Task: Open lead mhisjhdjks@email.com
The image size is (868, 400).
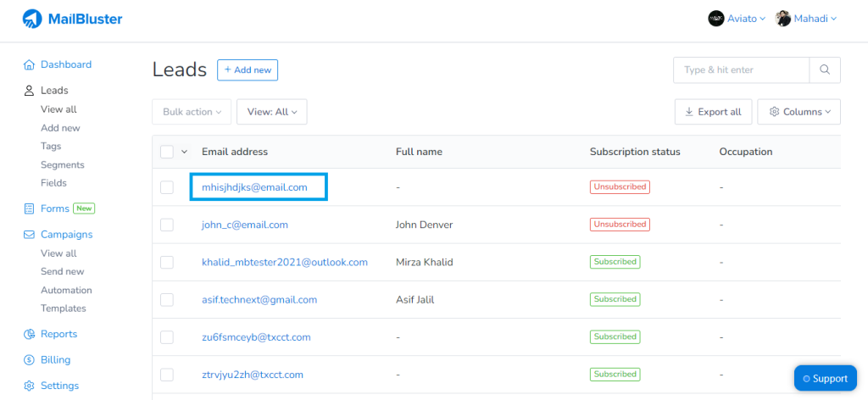Action: pyautogui.click(x=254, y=187)
